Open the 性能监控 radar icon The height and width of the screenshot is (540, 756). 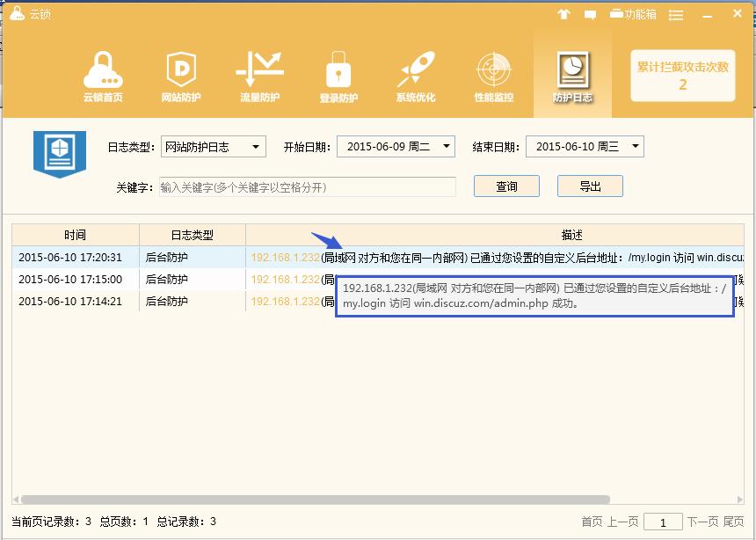pyautogui.click(x=494, y=77)
